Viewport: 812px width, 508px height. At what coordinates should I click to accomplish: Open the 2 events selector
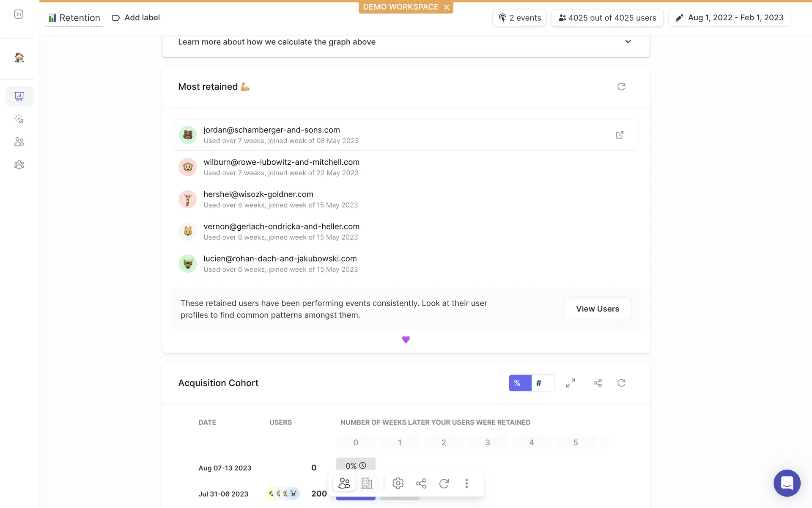[520, 18]
